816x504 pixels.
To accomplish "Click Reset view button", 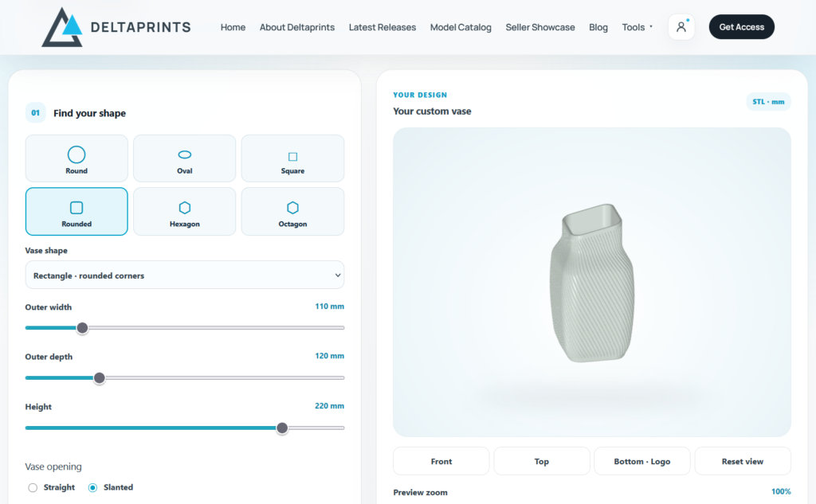I will pos(743,461).
